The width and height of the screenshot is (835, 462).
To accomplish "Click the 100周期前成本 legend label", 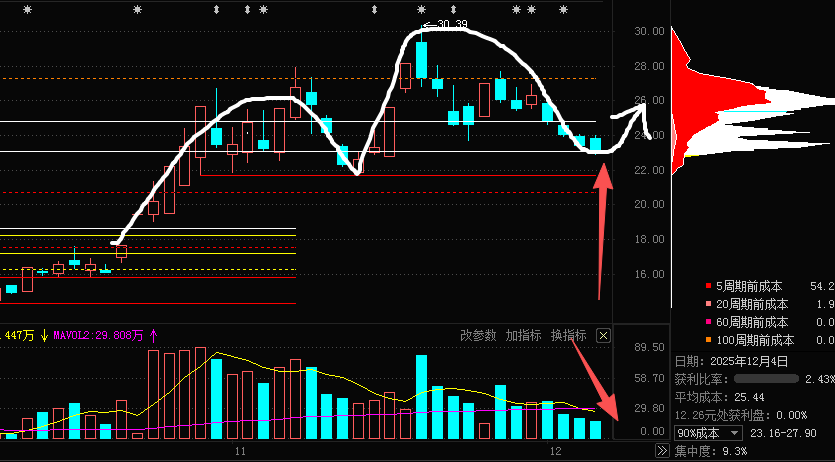I will coord(755,340).
